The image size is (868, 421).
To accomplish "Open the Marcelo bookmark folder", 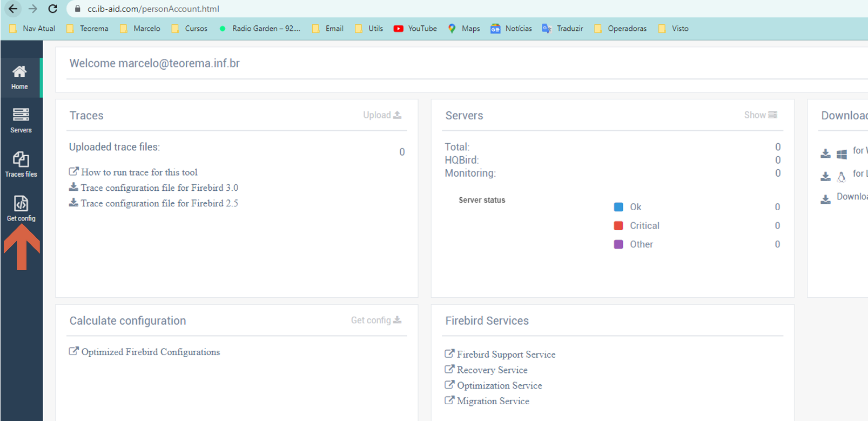I will (x=140, y=29).
